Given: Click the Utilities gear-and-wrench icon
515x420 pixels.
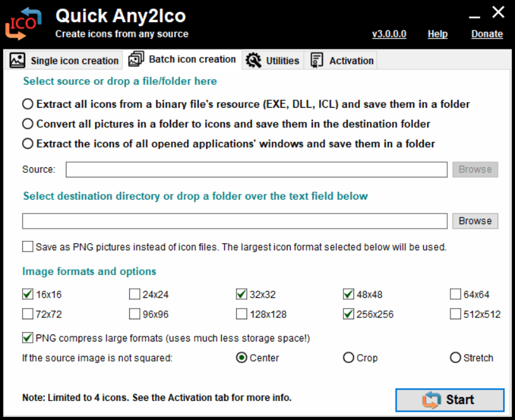Looking at the screenshot, I should [253, 60].
